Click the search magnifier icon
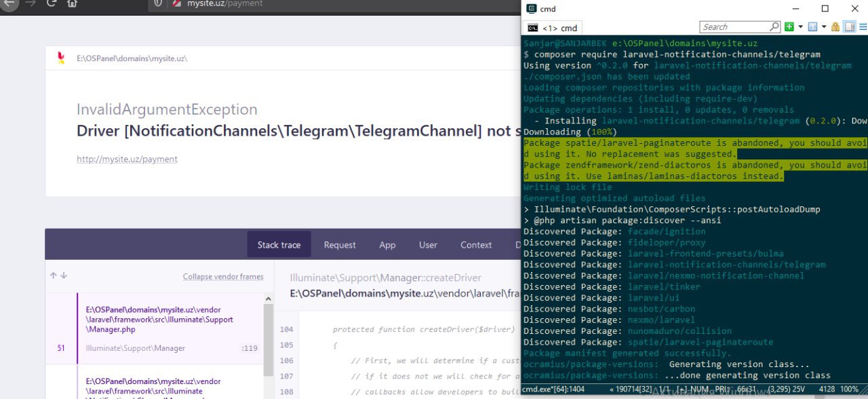Image resolution: width=868 pixels, height=399 pixels. [774, 27]
